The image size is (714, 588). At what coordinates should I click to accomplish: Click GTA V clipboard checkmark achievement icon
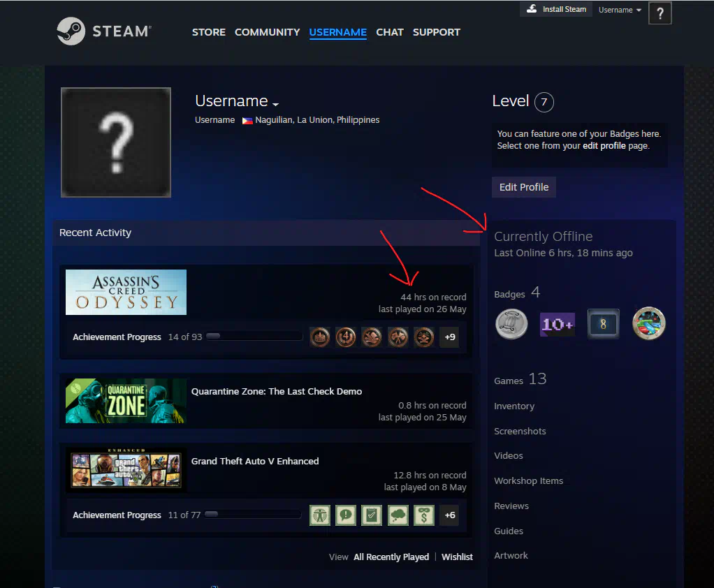372,515
